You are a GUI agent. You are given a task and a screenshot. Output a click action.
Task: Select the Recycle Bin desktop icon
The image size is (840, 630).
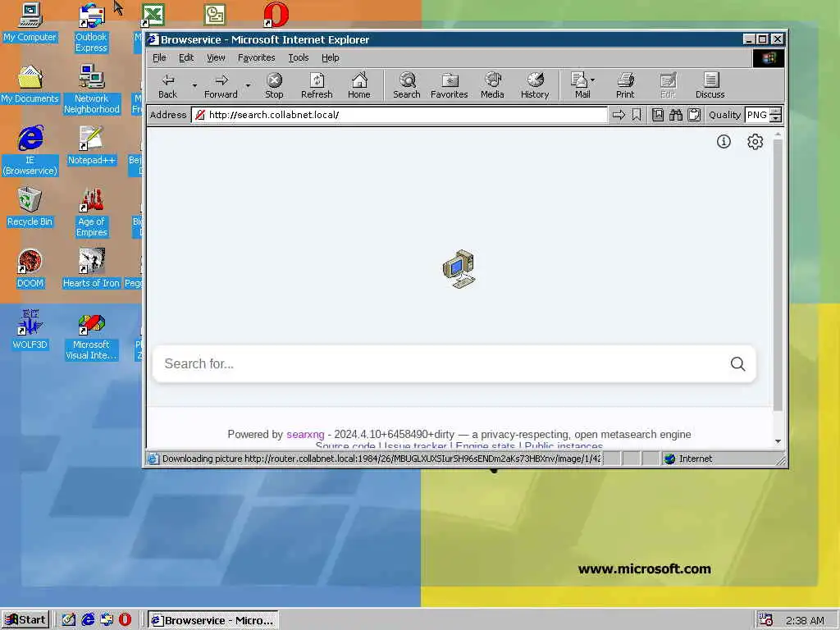point(30,207)
